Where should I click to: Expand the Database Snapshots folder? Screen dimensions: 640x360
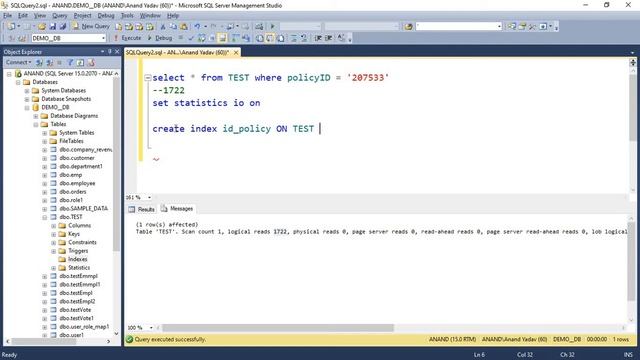tap(27, 99)
